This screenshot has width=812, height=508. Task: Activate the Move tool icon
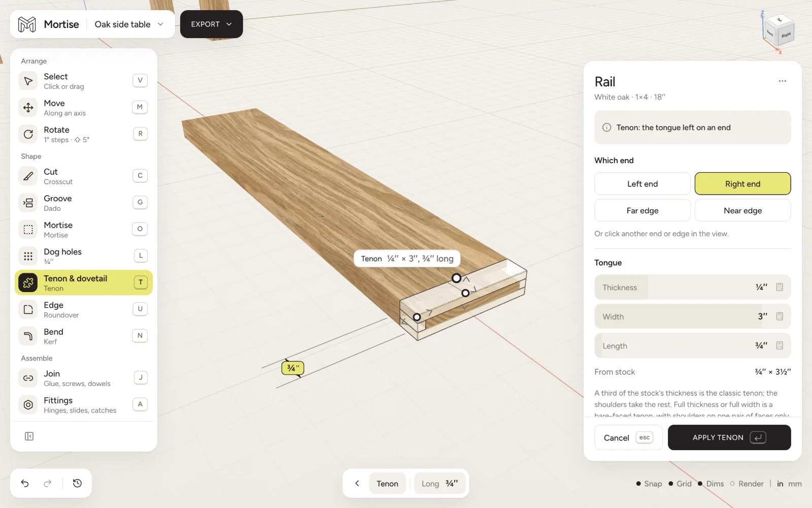pos(28,107)
